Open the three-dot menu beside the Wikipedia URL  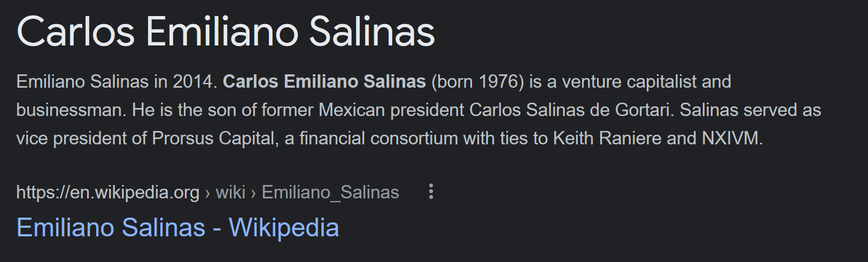tap(431, 192)
